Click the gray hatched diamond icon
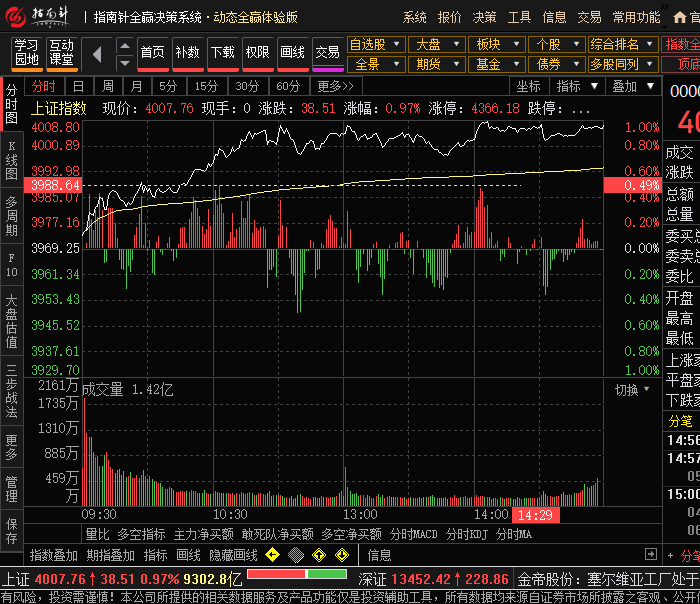The image size is (700, 604). 296,555
